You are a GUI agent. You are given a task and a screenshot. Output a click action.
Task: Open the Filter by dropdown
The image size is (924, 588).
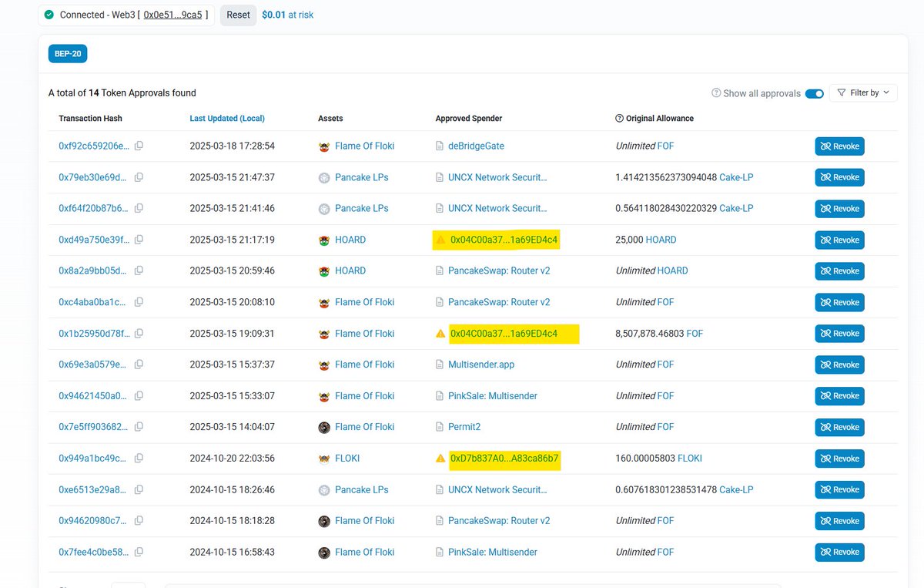pyautogui.click(x=863, y=92)
